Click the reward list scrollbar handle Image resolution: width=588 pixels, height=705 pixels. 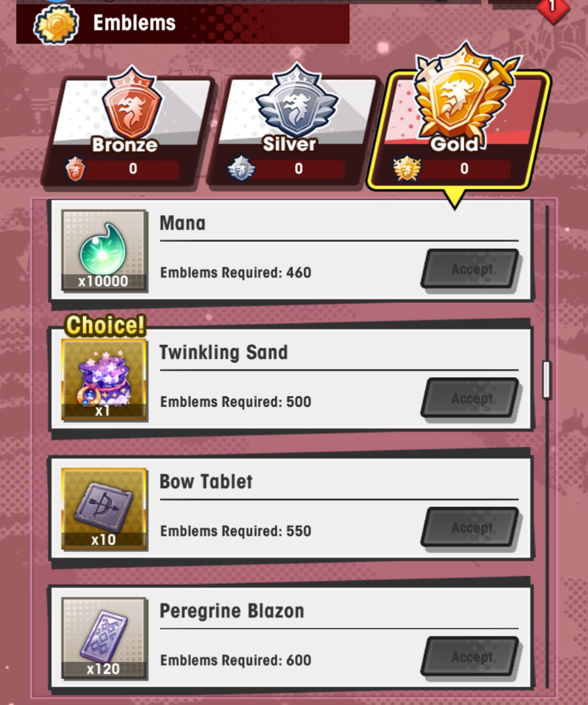pos(547,379)
